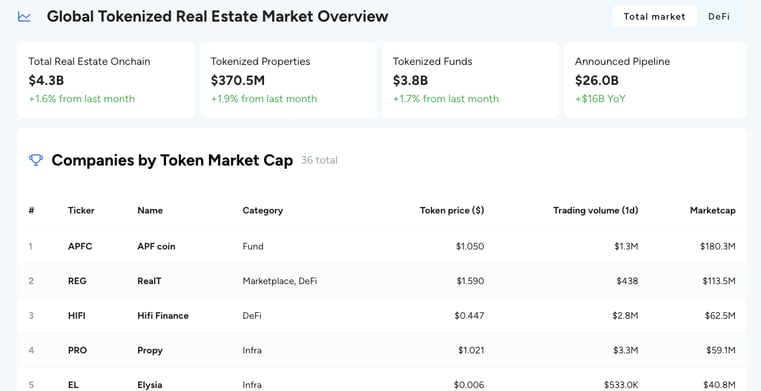The width and height of the screenshot is (761, 391).
Task: Click the Ticker column header
Action: click(x=81, y=211)
